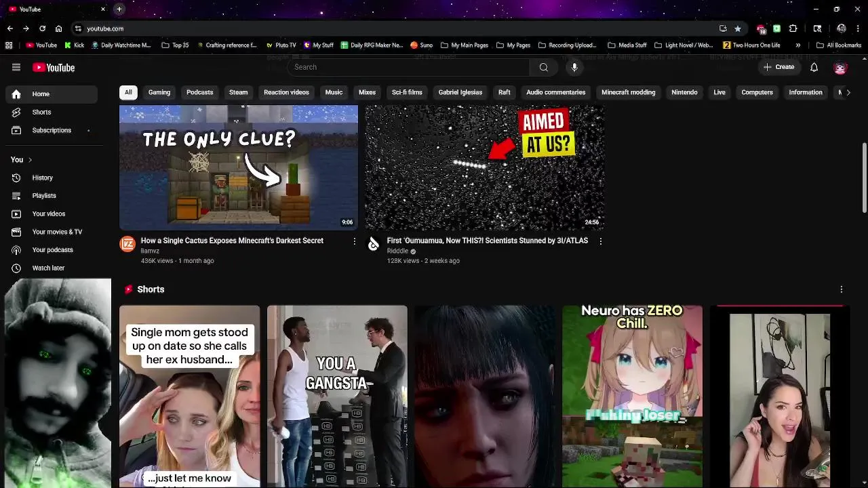Open the My Main Pages bookmark folder

pos(465,45)
